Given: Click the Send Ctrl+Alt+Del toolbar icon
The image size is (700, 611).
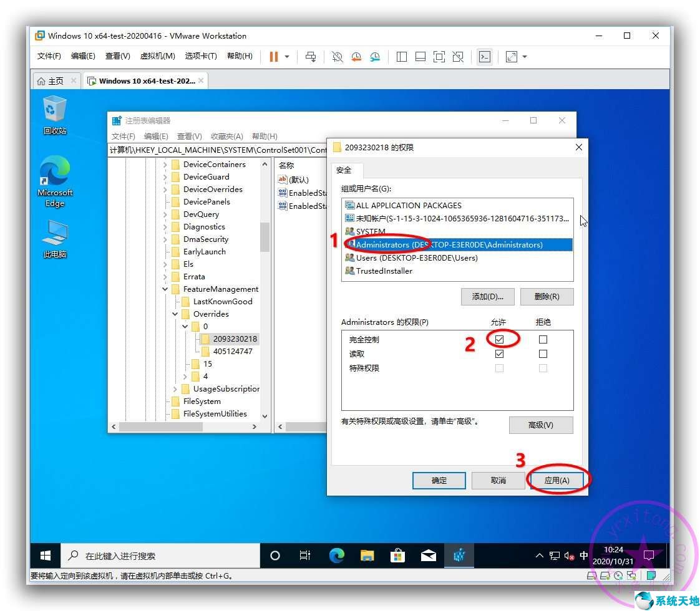Looking at the screenshot, I should (x=311, y=57).
